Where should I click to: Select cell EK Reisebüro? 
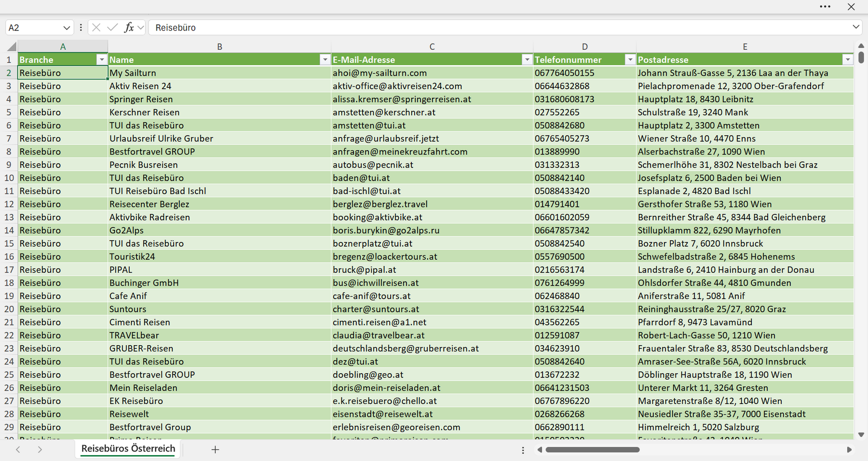(219, 401)
